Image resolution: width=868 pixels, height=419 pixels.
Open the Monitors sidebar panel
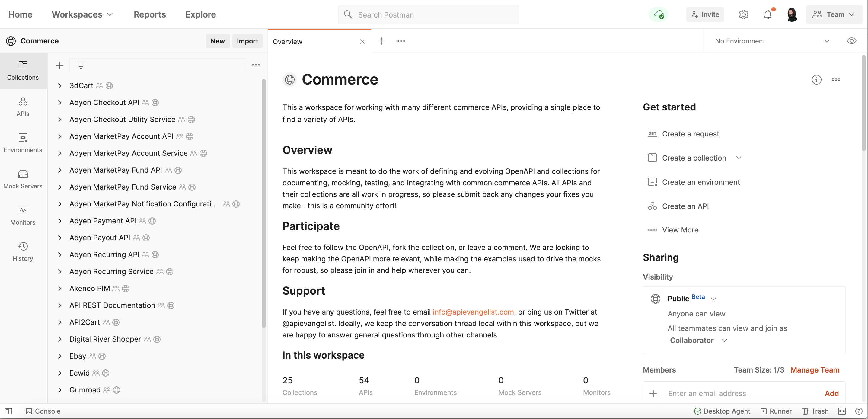23,216
